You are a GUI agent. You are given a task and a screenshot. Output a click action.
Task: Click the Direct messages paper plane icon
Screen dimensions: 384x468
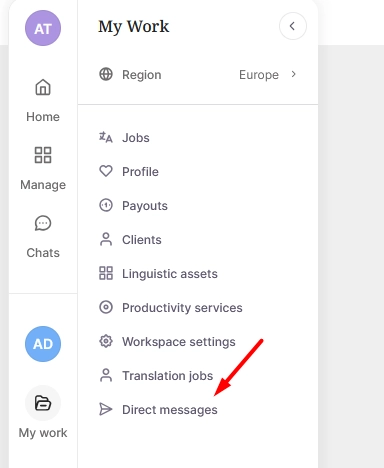click(x=106, y=409)
